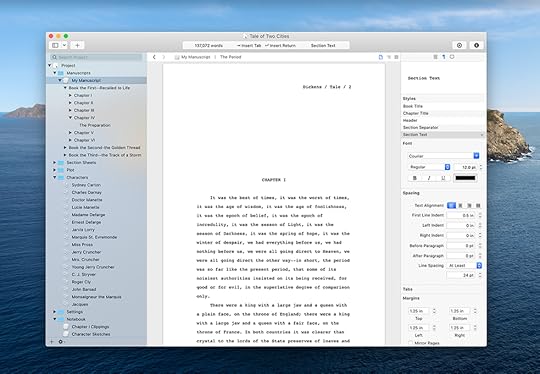540x374 pixels.
Task: Collapse Chapter IV in the sidebar
Action: point(70,117)
